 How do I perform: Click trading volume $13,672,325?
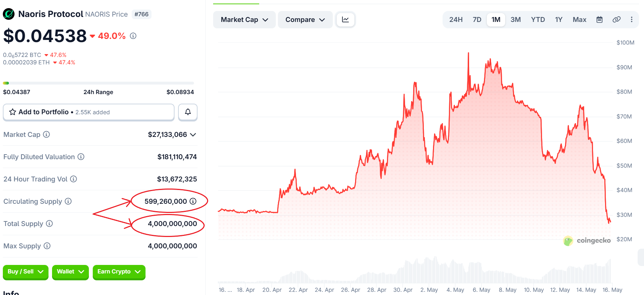tap(177, 179)
